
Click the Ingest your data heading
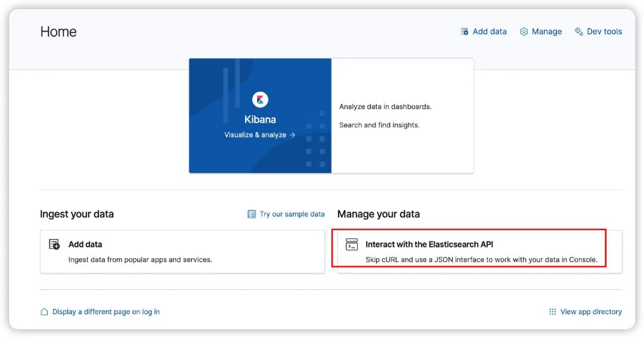[x=77, y=214]
